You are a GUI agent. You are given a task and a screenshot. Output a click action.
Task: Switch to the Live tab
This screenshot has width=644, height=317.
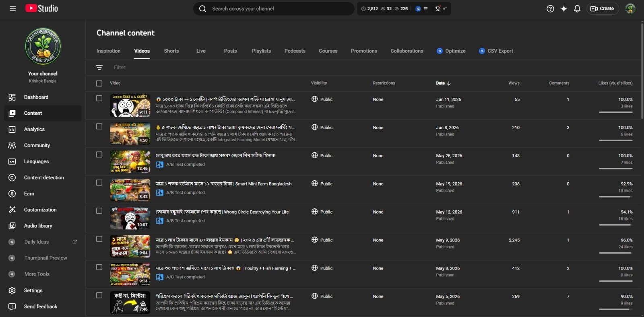(201, 51)
